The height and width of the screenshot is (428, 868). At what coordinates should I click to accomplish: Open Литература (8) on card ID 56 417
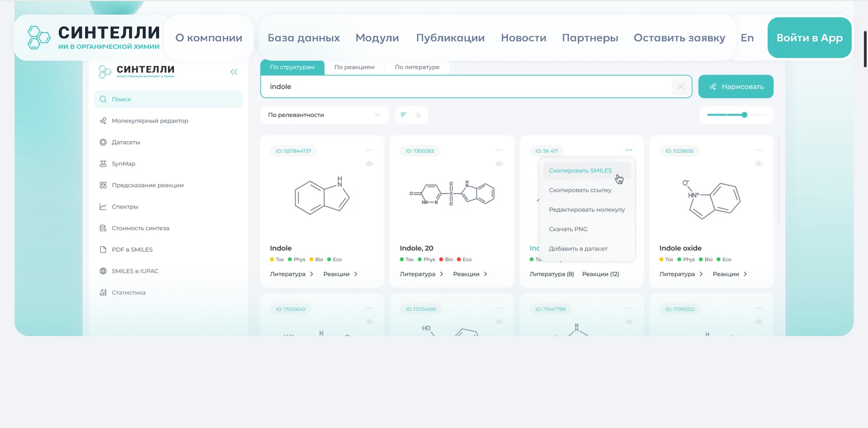[x=552, y=274]
